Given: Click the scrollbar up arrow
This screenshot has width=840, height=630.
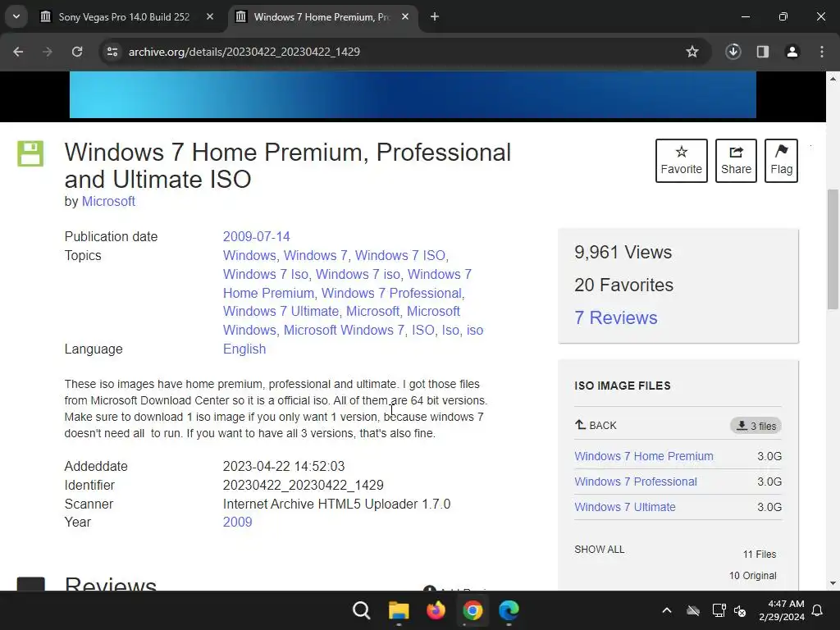Looking at the screenshot, I should click(x=833, y=79).
